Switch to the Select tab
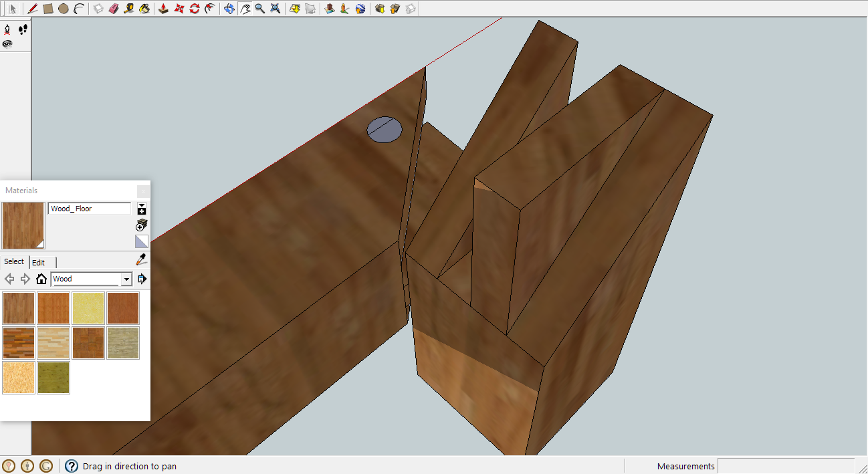Viewport: 868px width, 474px height. point(14,261)
